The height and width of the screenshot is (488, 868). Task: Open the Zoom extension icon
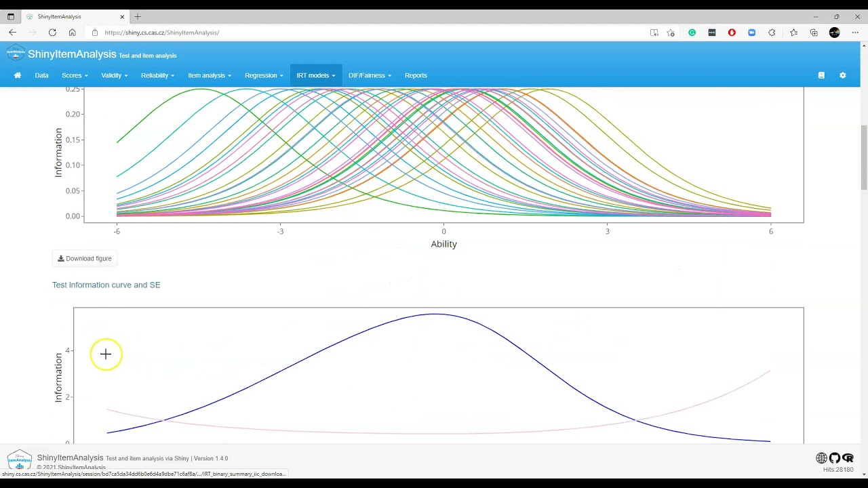click(x=751, y=33)
